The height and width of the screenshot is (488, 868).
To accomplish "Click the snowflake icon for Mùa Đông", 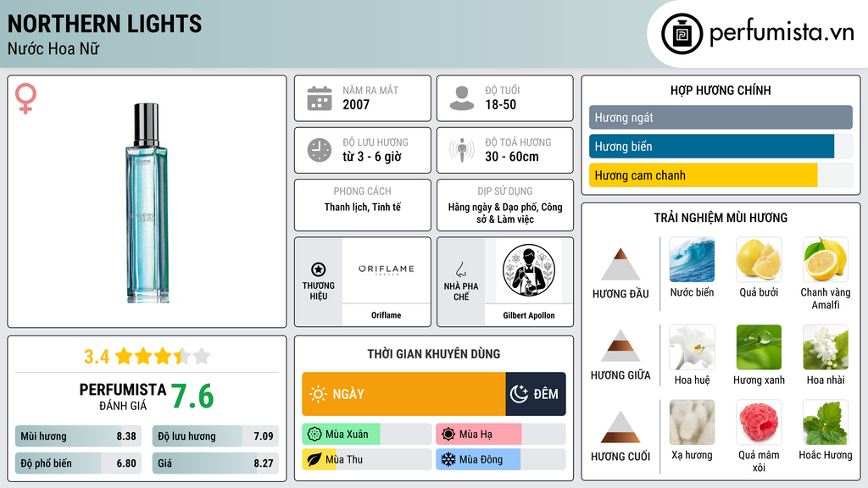I will coord(448,459).
